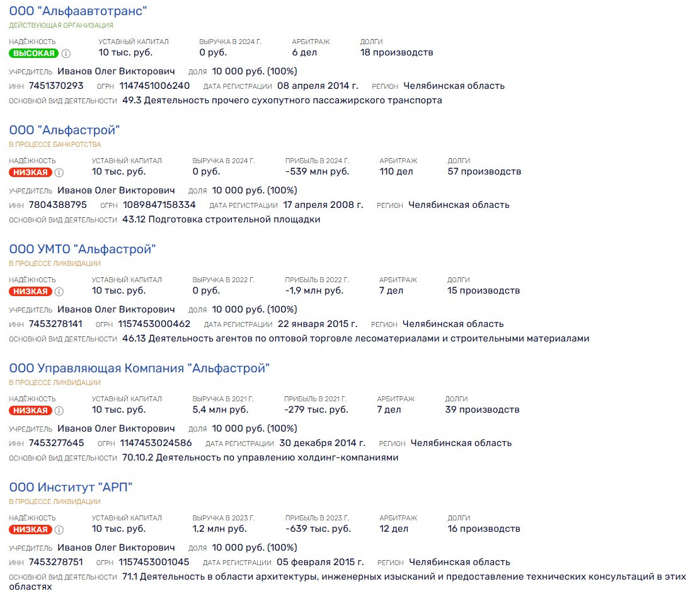Click founder Иванов Олег Викторович under Альфаавтотранс
This screenshot has width=700, height=596.
(x=116, y=71)
